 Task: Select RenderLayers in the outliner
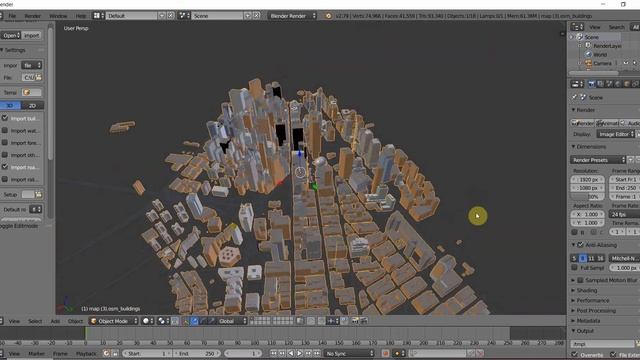click(x=607, y=46)
